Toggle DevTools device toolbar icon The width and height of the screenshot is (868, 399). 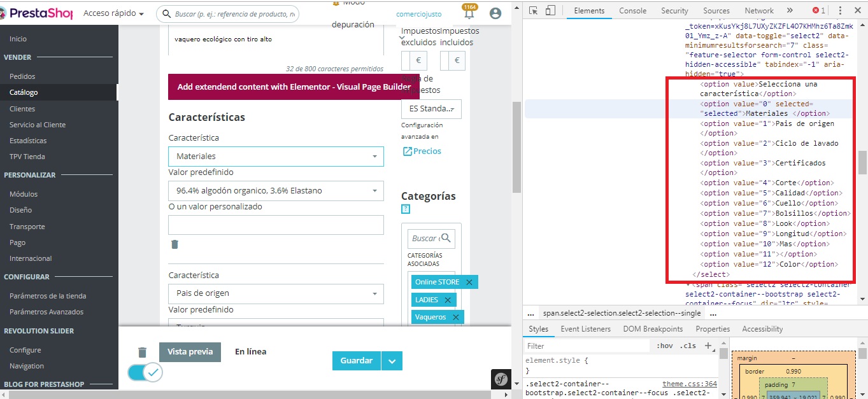coord(551,10)
